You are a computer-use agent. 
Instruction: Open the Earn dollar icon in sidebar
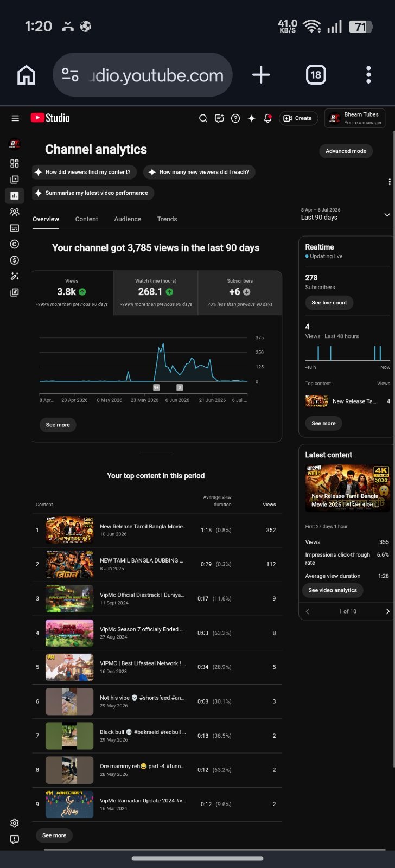[15, 260]
